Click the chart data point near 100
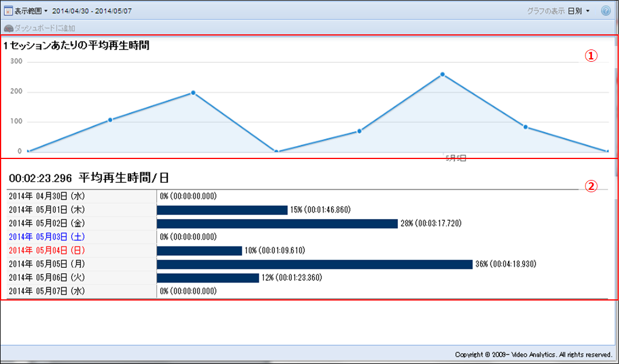Image resolution: width=631 pixels, height=364 pixels. [110, 120]
